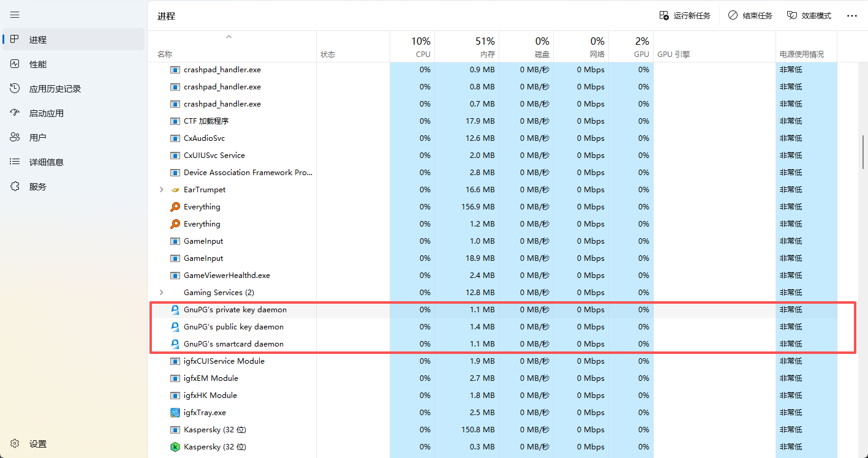Click CTF 加载程序 process icon
The image size is (868, 458).
pyautogui.click(x=175, y=121)
